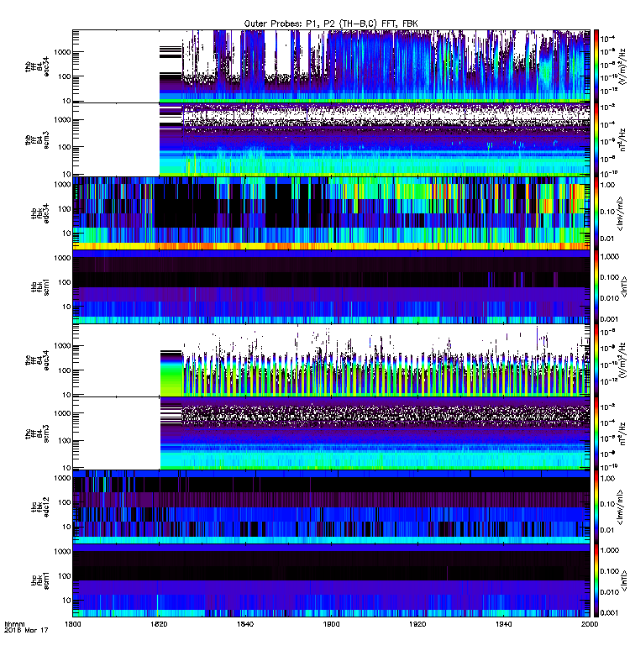Screen dimensions: 630x672
Task: Click the plot title 'Outer Probes: P1, P2 (TH-B,C) FFT, FBK'
Action: click(331, 24)
